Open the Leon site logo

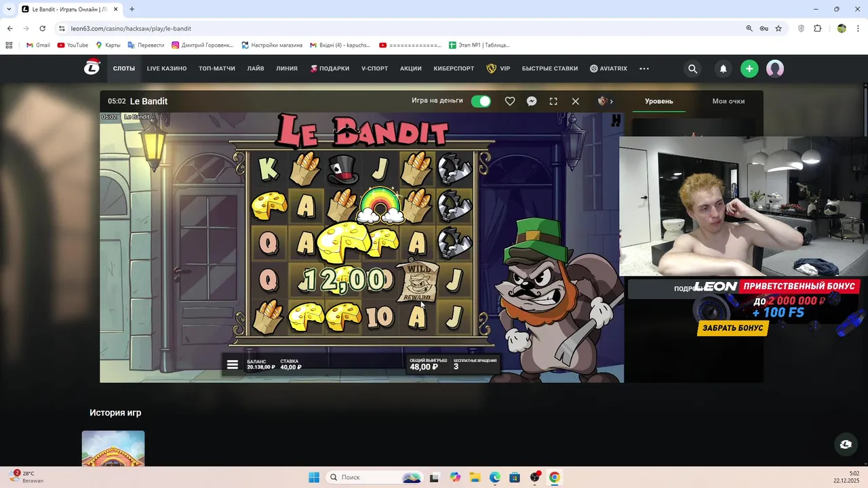(92, 68)
